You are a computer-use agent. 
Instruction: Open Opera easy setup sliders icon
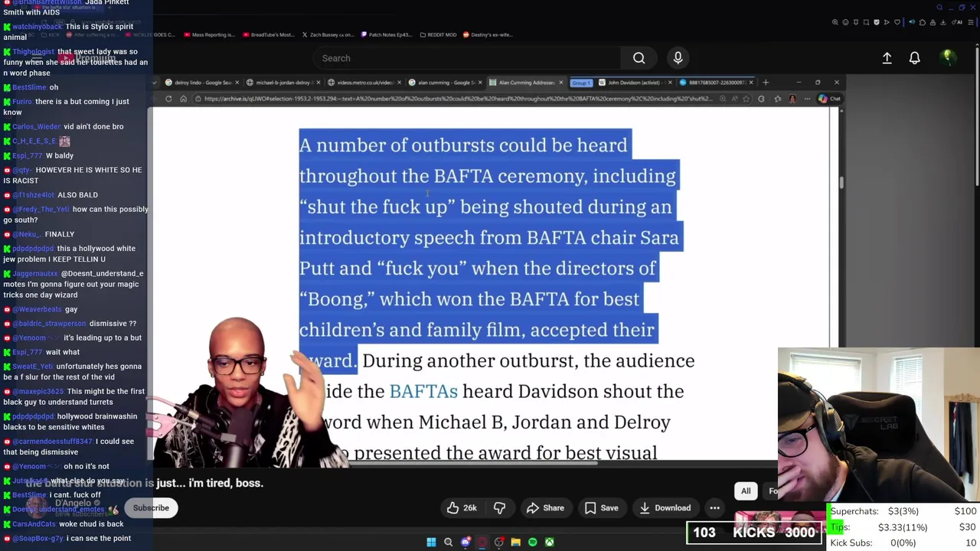[970, 22]
